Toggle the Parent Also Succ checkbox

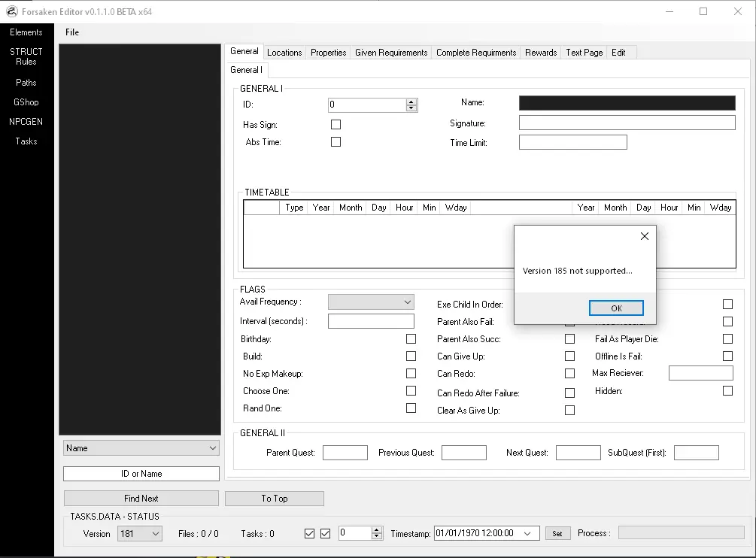point(569,338)
